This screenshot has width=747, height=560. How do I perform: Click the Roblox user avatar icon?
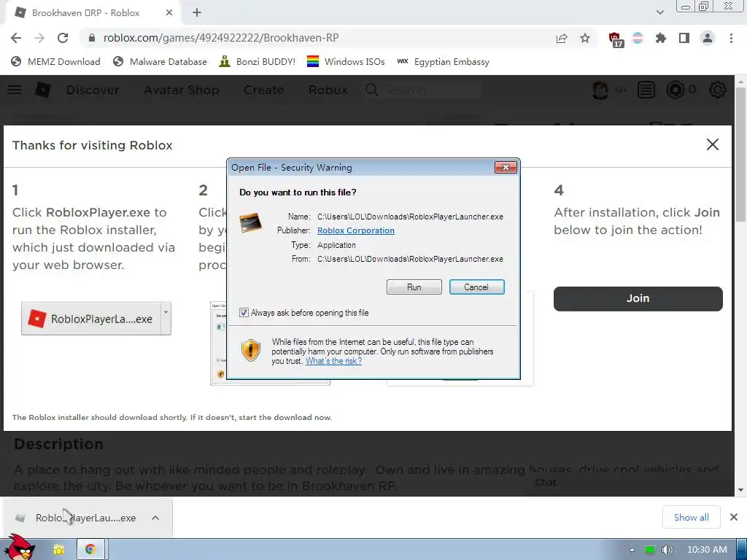600,90
